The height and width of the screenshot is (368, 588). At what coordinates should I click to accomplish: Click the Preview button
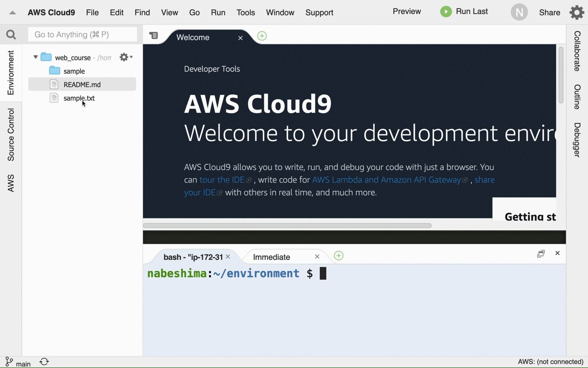point(407,11)
